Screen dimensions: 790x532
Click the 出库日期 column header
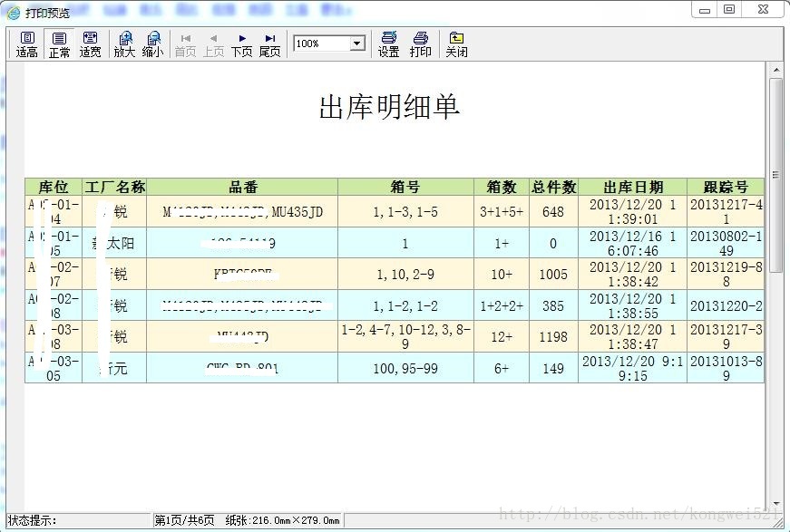pyautogui.click(x=632, y=187)
